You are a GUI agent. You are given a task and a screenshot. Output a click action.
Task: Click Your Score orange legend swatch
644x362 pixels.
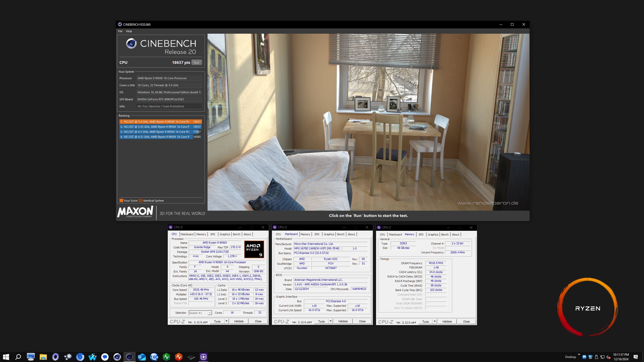pyautogui.click(x=121, y=200)
